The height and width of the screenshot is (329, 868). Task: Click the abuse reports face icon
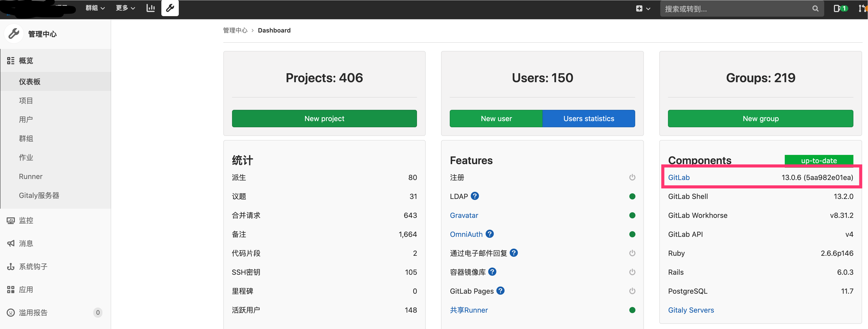pos(11,313)
